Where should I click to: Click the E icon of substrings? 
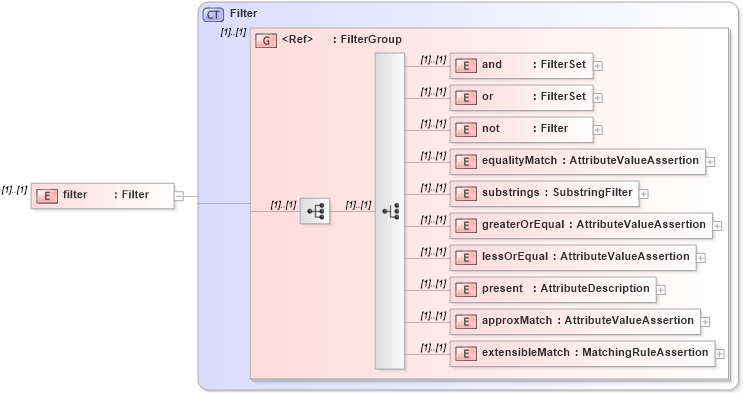pos(466,194)
